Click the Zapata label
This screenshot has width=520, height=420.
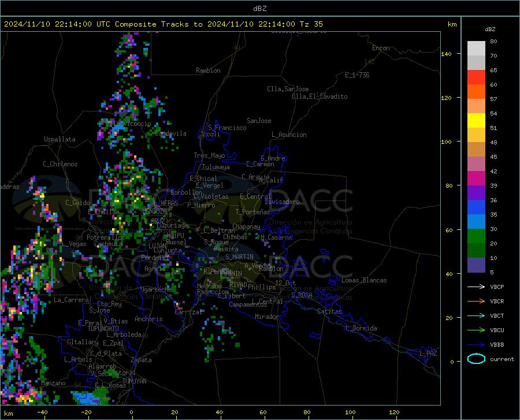point(142,360)
